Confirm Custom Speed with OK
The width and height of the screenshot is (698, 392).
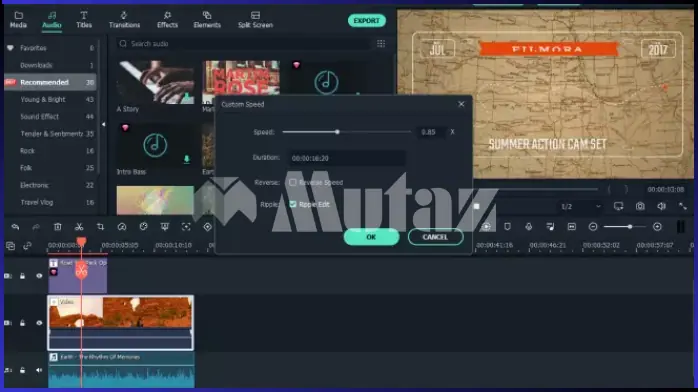pyautogui.click(x=371, y=237)
